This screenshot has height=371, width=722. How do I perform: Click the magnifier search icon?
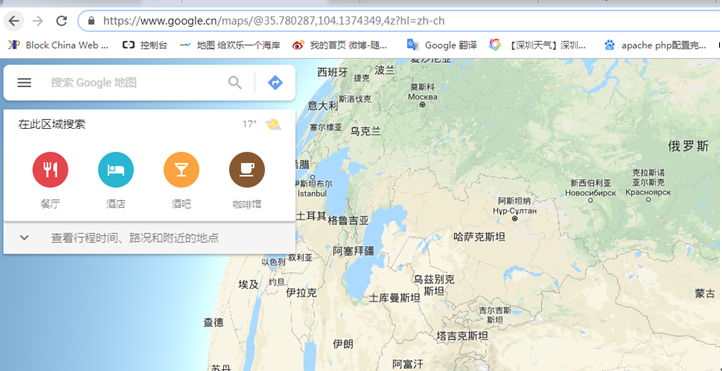235,82
